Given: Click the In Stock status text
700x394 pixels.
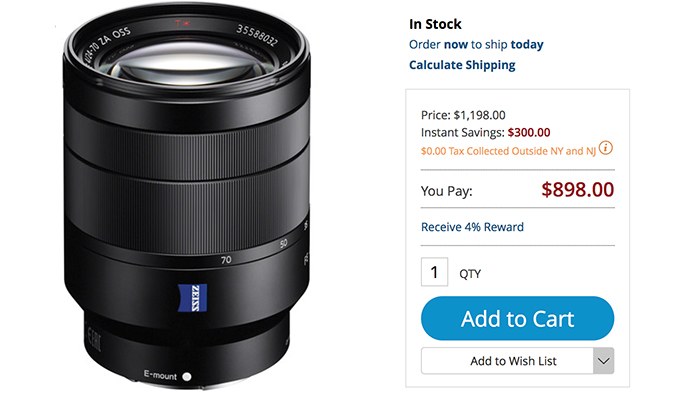Looking at the screenshot, I should pos(435,24).
